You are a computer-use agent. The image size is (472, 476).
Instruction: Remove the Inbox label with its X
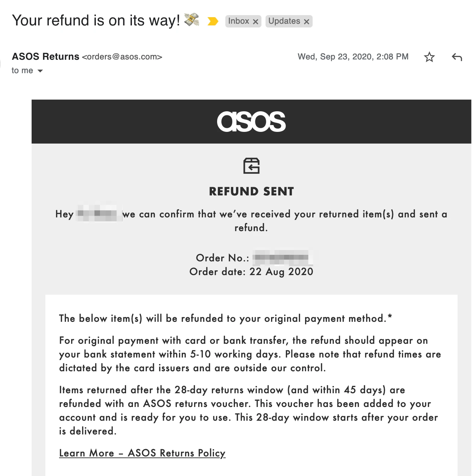[256, 22]
